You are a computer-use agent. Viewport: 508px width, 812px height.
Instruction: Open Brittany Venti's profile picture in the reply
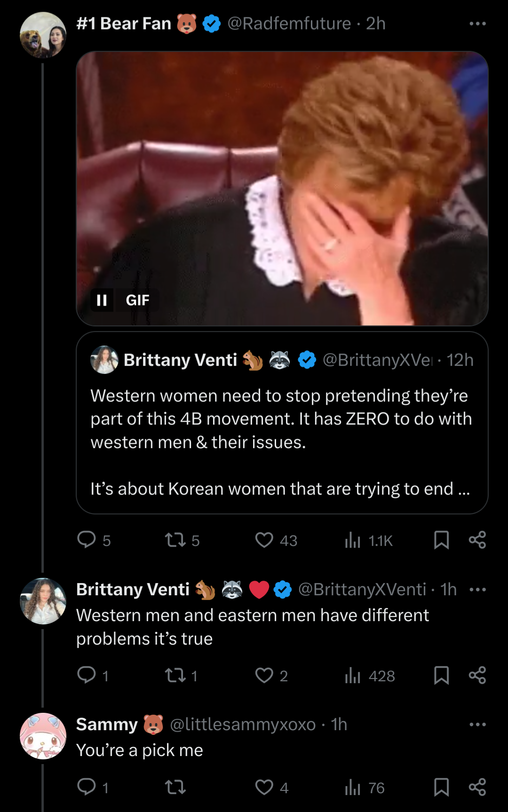(43, 601)
